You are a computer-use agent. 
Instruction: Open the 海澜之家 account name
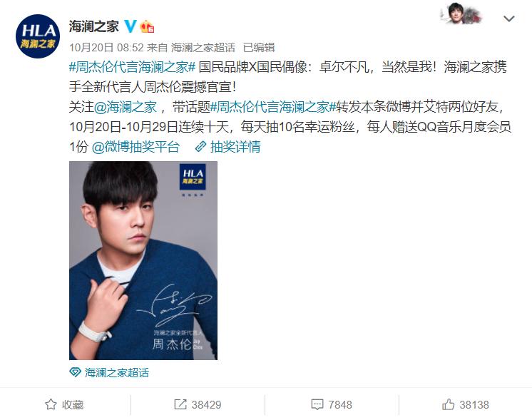[x=94, y=26]
